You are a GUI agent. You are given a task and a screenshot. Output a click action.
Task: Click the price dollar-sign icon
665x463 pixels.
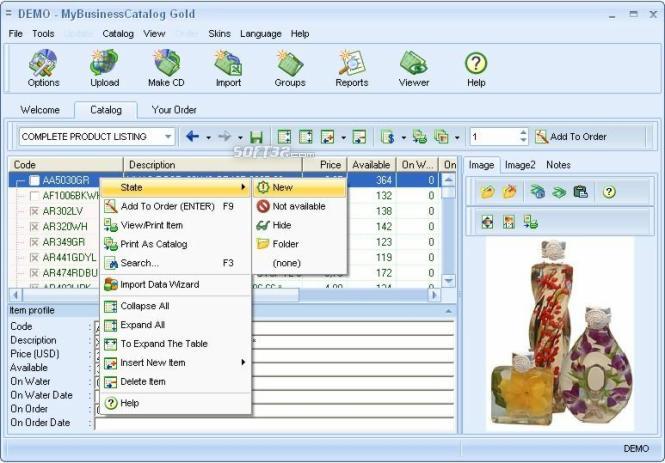[x=387, y=137]
